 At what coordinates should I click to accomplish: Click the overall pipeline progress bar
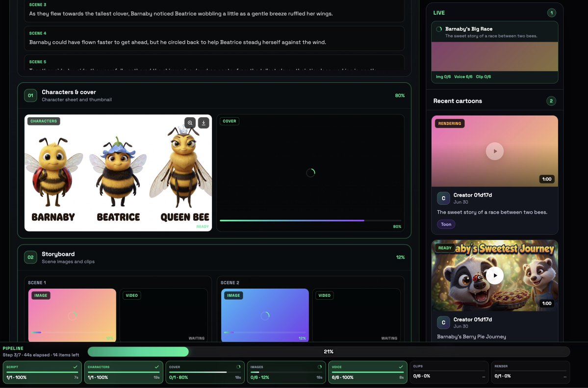[x=329, y=352]
